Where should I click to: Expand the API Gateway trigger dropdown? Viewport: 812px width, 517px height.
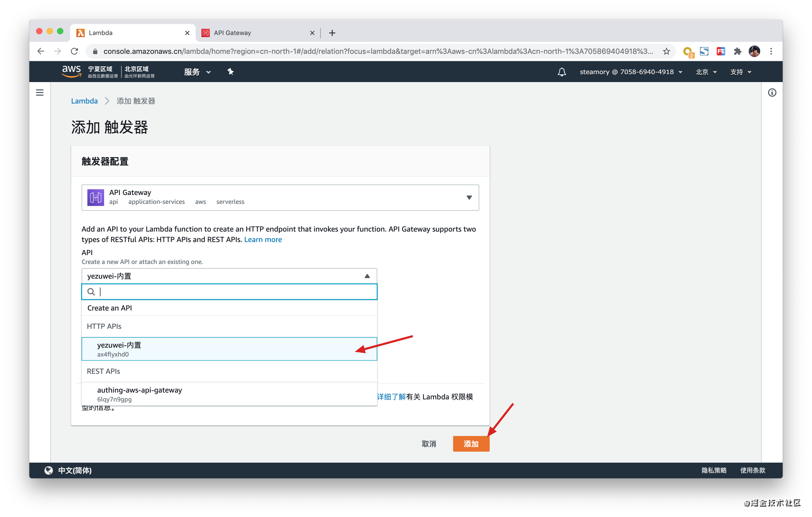coord(469,198)
